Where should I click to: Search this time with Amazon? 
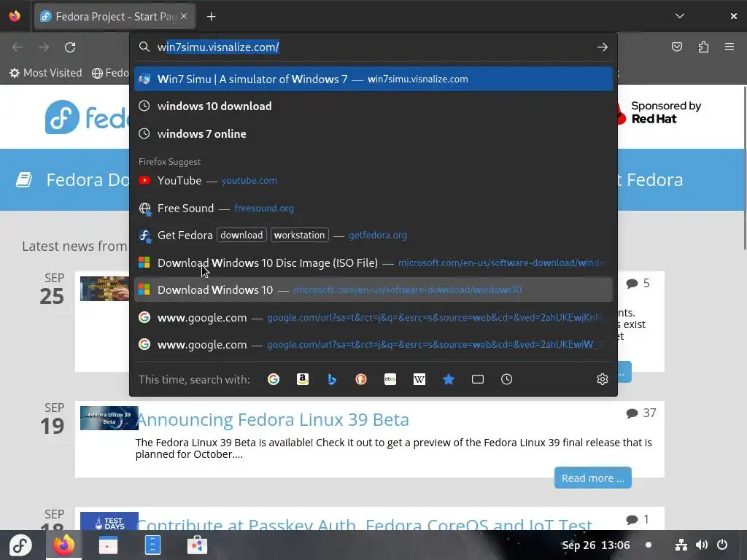tap(303, 379)
